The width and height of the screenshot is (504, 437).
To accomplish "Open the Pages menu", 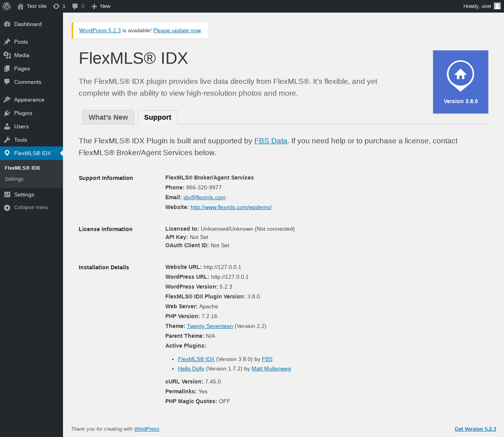I will [x=31, y=69].
